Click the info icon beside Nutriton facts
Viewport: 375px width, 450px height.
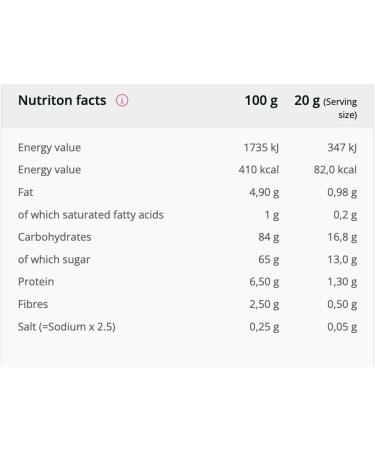[122, 100]
